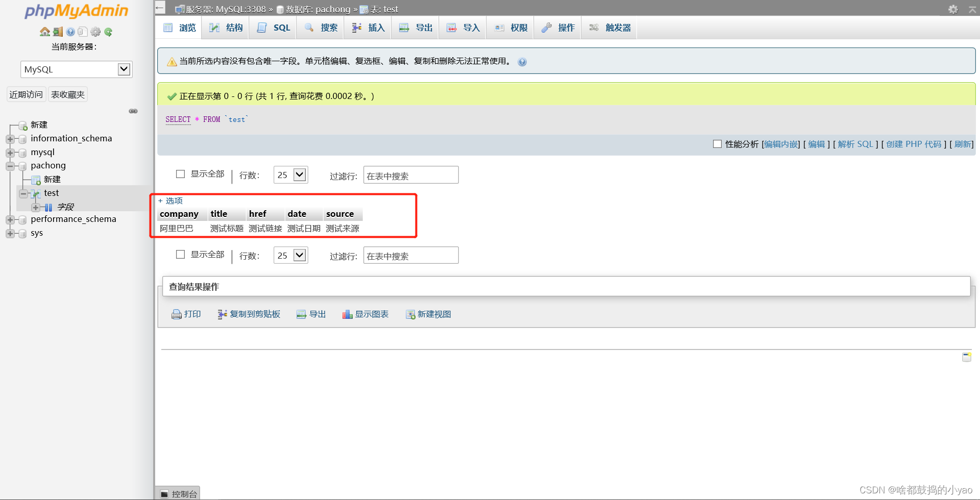The height and width of the screenshot is (500, 980).
Task: Click the console icon at bottom
Action: coord(164,494)
